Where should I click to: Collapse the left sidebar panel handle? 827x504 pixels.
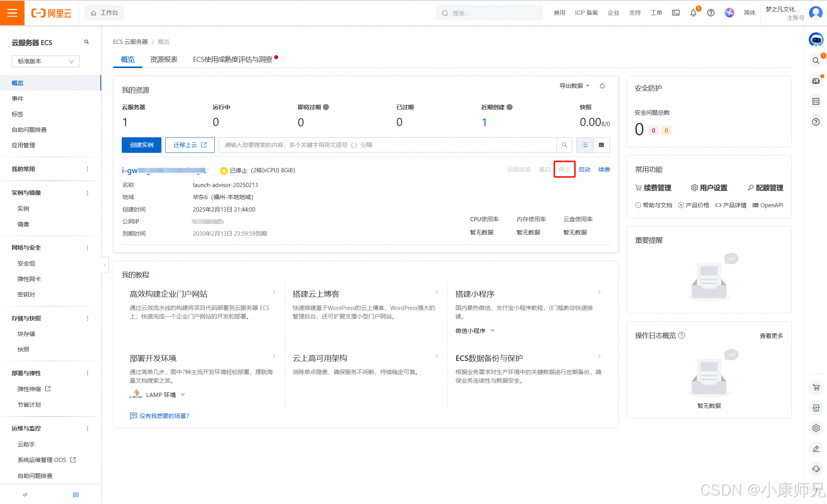pos(105,265)
